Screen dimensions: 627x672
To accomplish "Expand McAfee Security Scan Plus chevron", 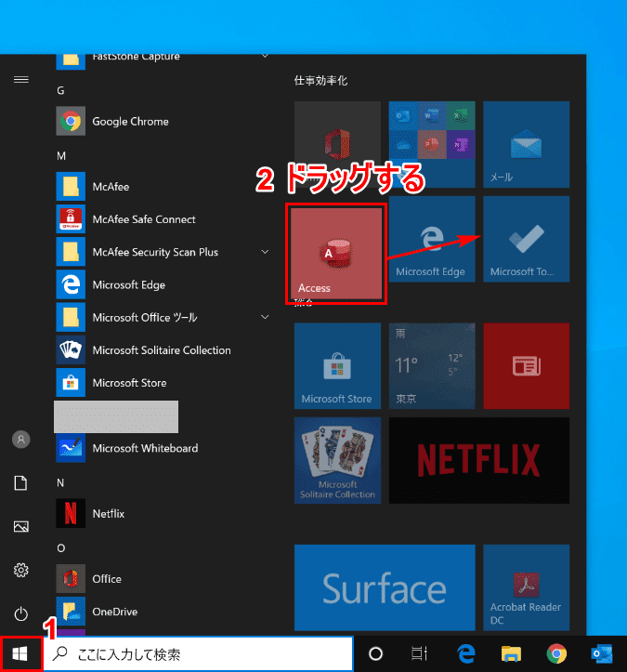I will pos(265,252).
